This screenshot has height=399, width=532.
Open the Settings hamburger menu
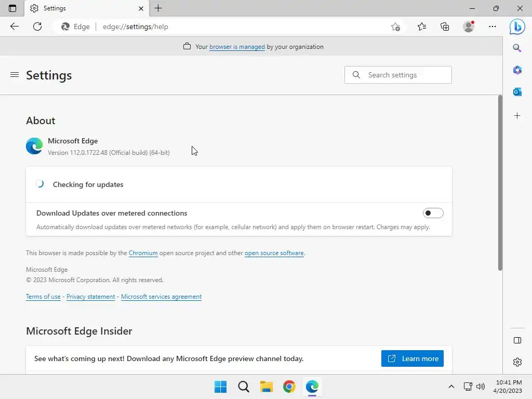pos(14,75)
